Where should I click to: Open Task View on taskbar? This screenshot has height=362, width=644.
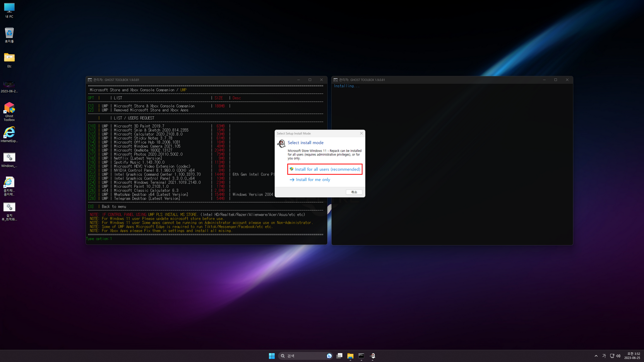339,356
